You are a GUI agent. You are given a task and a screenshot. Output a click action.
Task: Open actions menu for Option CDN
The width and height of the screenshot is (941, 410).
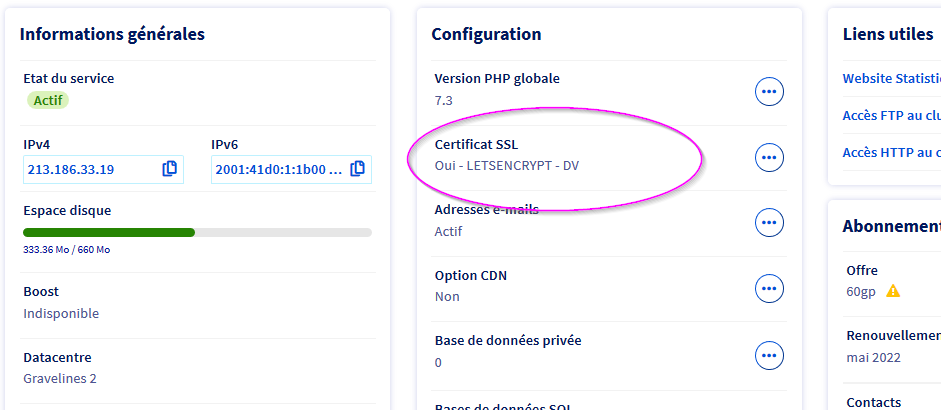pos(769,289)
